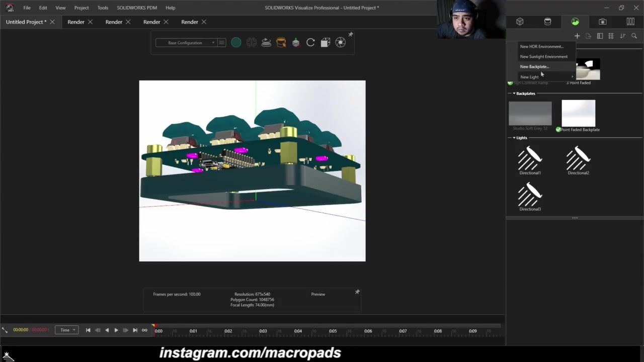Open the Time mode dropdown

pyautogui.click(x=67, y=330)
